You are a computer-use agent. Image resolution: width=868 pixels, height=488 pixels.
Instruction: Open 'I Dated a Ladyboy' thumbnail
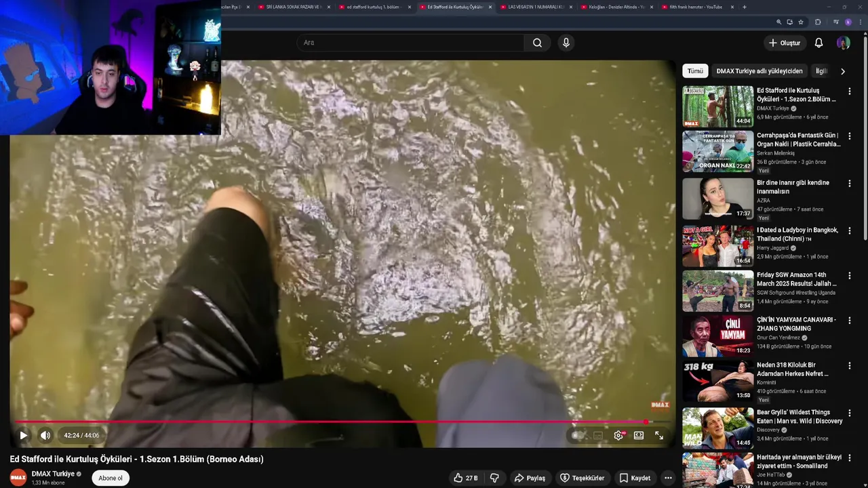[x=718, y=246]
